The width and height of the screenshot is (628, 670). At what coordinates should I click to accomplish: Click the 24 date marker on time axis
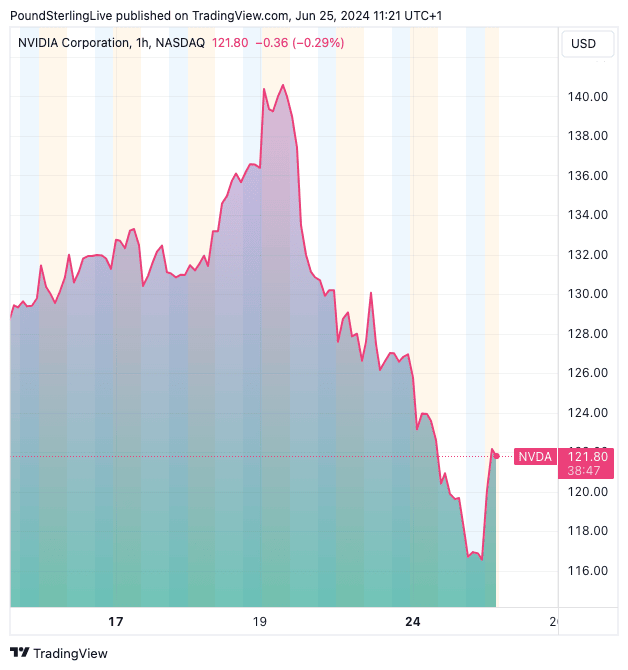point(413,622)
